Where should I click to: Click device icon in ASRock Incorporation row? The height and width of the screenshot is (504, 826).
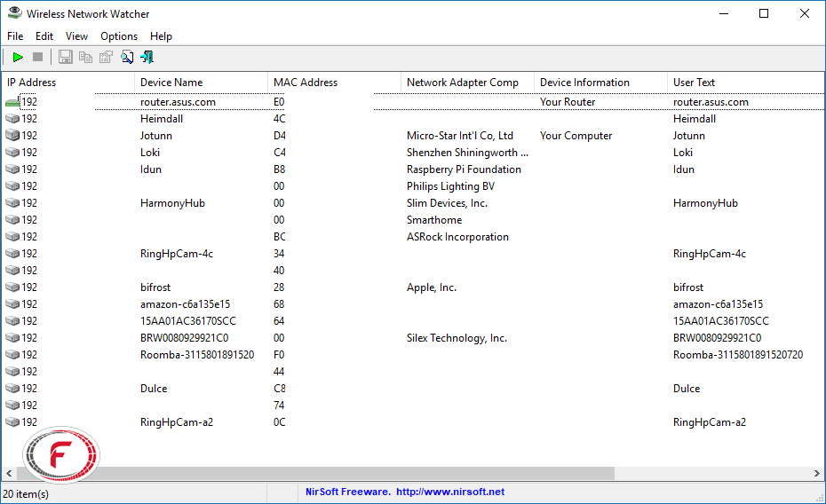point(12,237)
